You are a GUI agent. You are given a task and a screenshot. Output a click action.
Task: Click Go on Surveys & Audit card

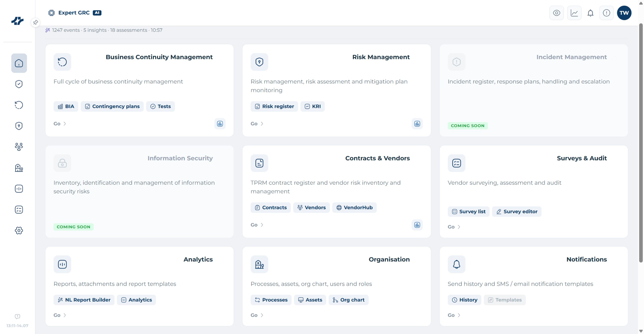[454, 227]
